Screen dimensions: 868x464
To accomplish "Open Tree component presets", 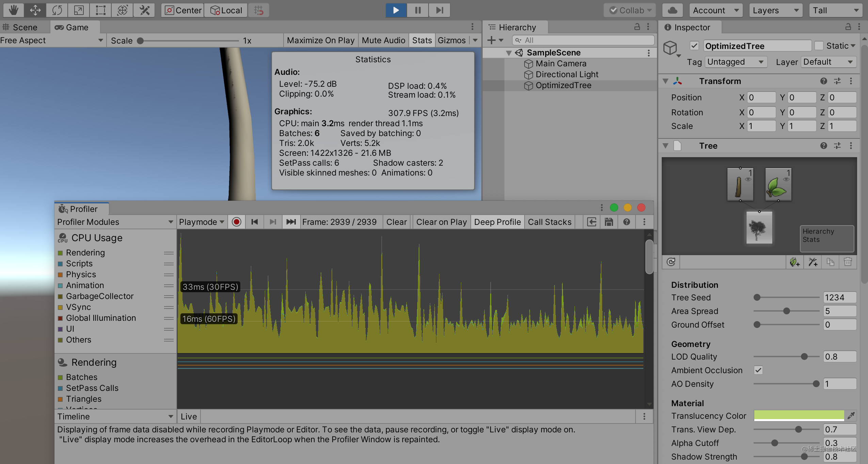I will [x=837, y=146].
